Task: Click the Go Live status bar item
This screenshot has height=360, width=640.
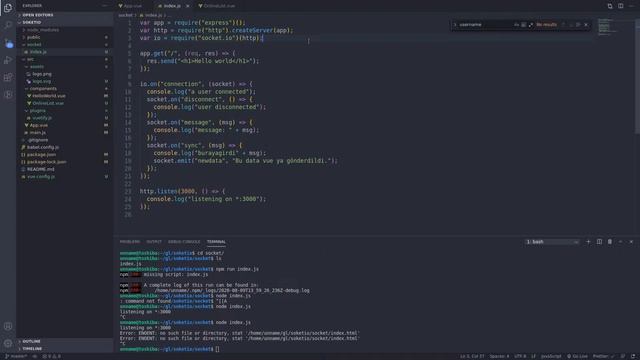Action: click(577, 356)
